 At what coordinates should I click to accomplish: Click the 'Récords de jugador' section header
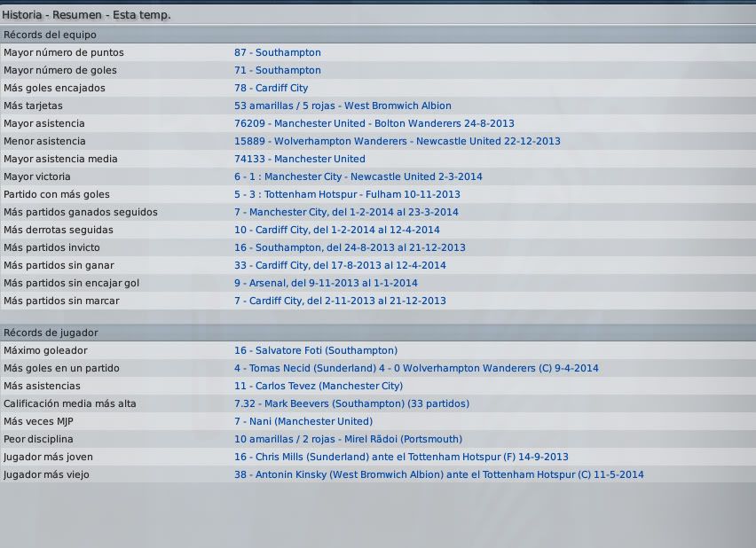[x=378, y=333]
